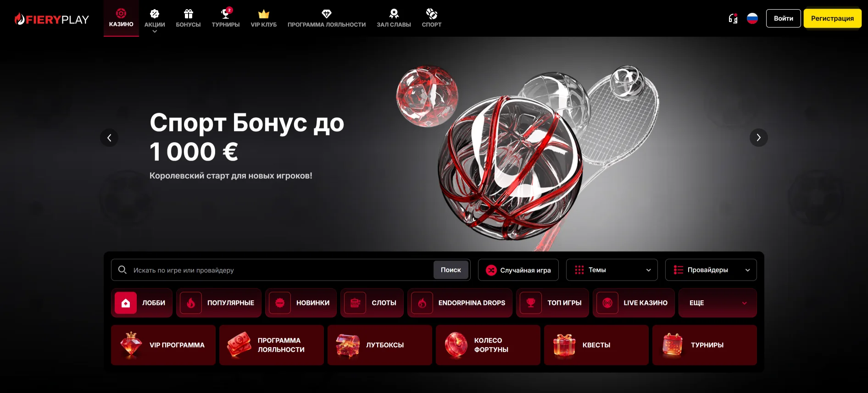868x393 pixels.
Task: Open VIP Программа card label
Action: 177,345
